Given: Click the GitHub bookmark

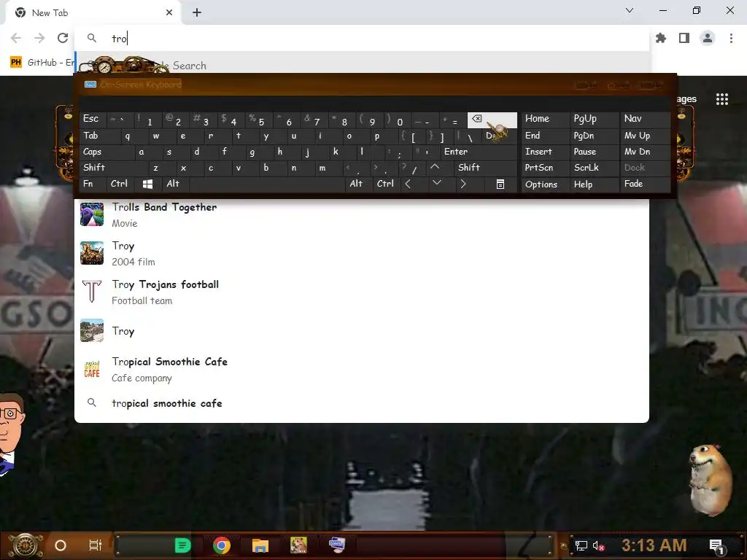Looking at the screenshot, I should pyautogui.click(x=42, y=63).
